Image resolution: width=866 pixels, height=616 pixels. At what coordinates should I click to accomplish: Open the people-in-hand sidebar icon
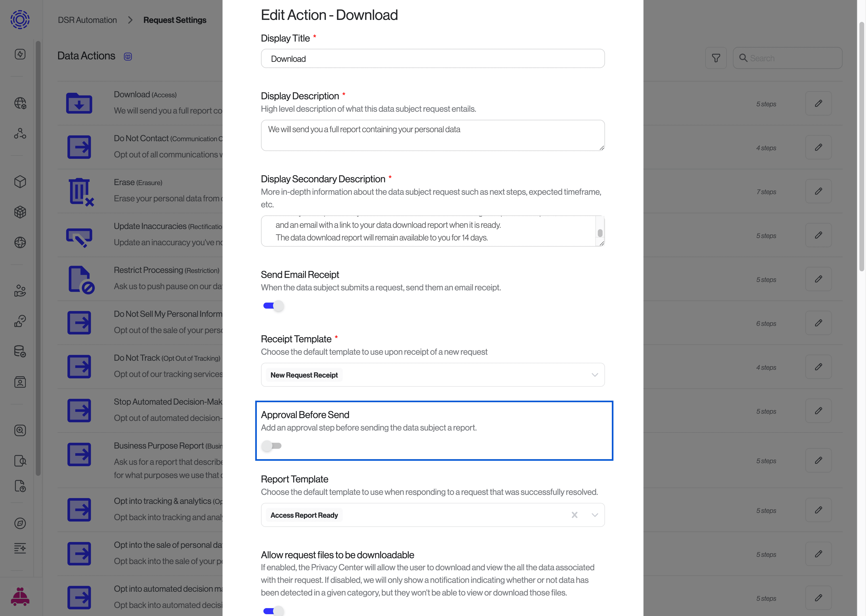click(x=20, y=291)
